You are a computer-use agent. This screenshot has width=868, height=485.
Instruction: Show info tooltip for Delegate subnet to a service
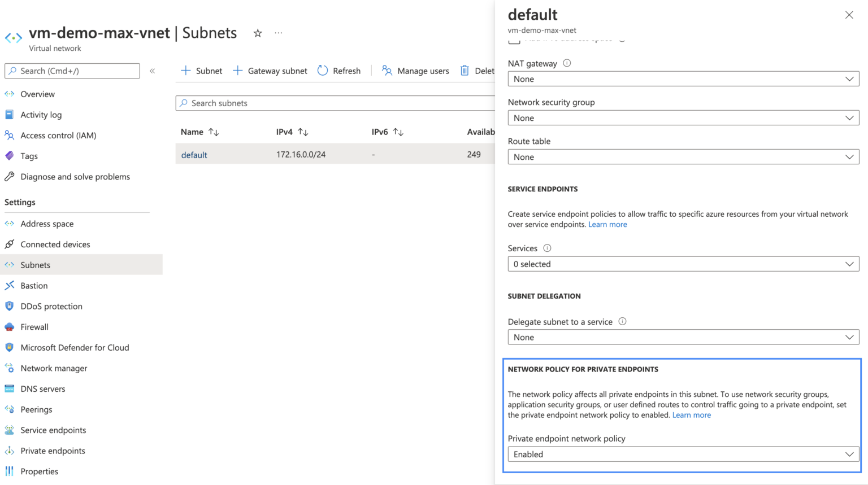(x=622, y=321)
